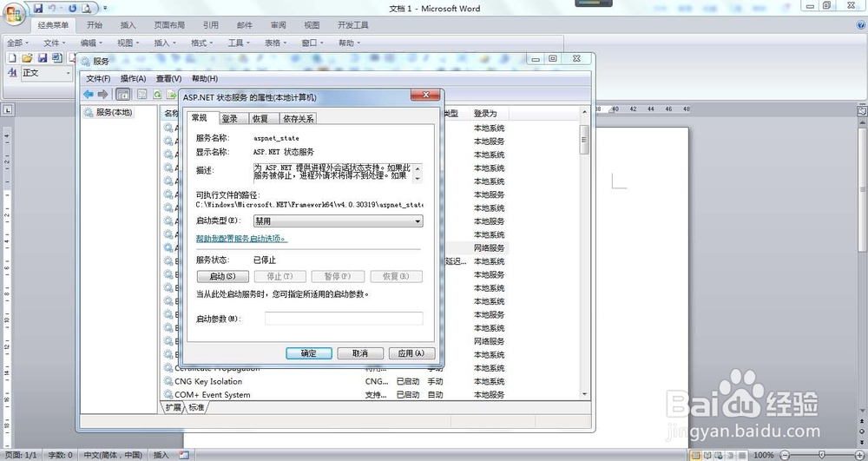Screen dimensions: 868x461
Task: Open the 表格 dropdown in classic menu
Action: tap(275, 43)
